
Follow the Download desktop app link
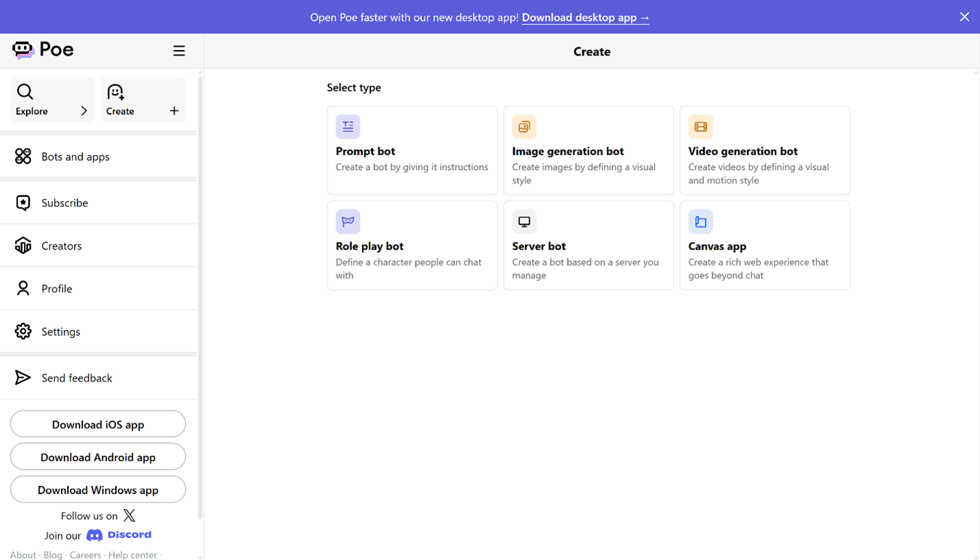click(585, 17)
